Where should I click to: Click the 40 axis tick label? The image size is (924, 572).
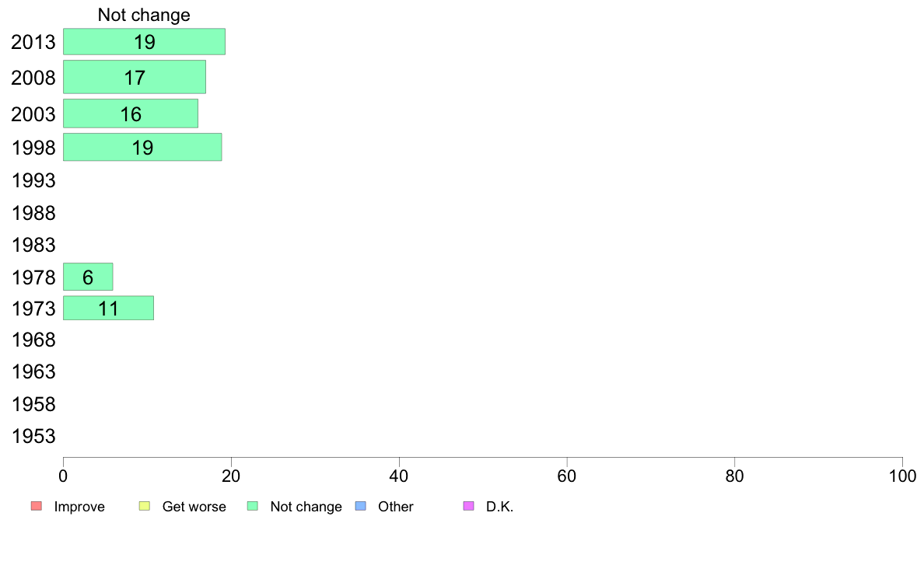pyautogui.click(x=399, y=476)
